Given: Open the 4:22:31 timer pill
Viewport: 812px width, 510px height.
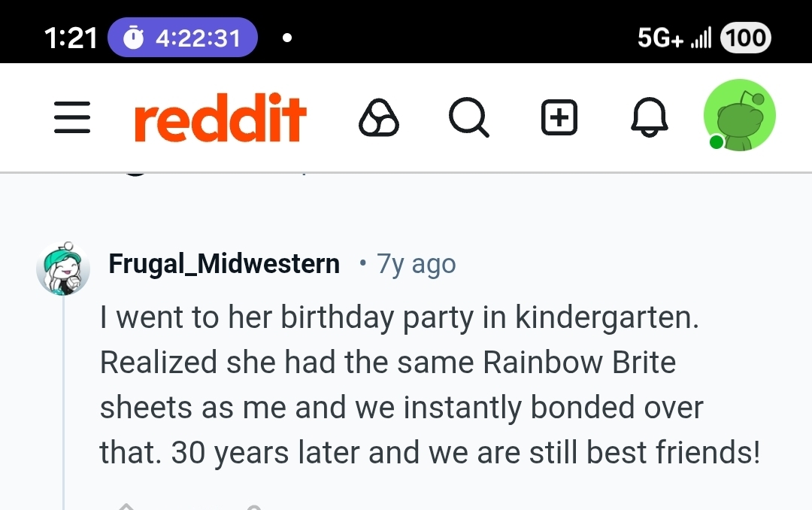Looking at the screenshot, I should click(182, 38).
